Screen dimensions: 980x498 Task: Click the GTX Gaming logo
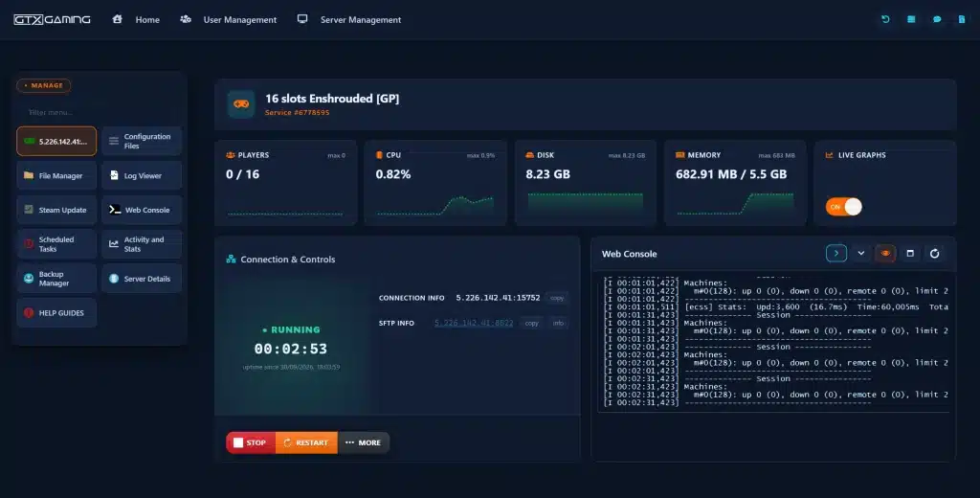pyautogui.click(x=52, y=19)
